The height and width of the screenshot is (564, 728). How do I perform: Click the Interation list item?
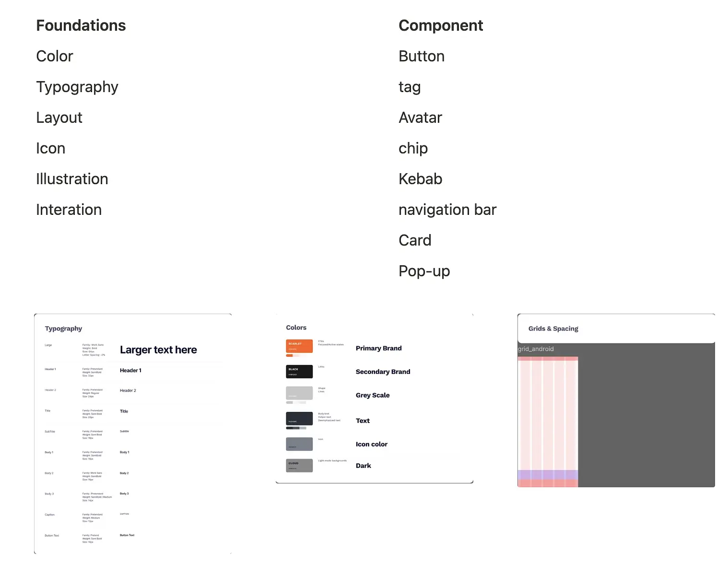[x=69, y=210]
